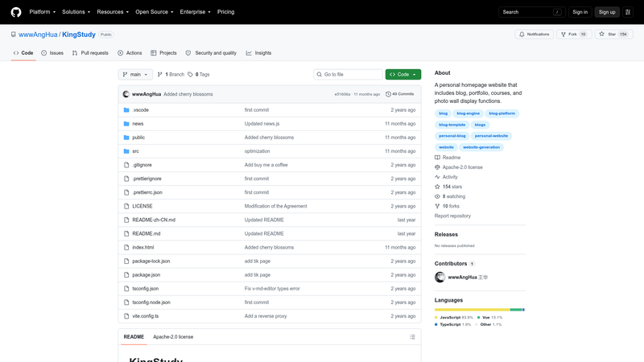Open the main branch selector dropdown
Viewport: 644px width, 362px height.
135,74
